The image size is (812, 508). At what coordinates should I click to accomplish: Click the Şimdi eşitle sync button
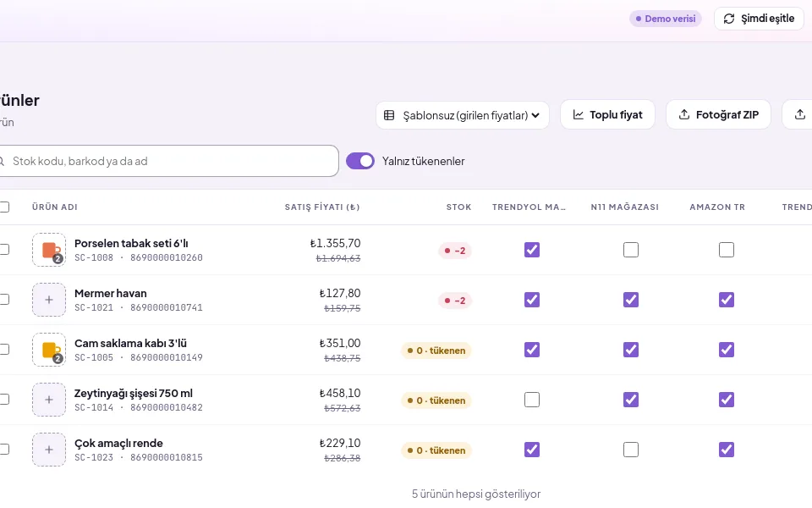(x=759, y=19)
